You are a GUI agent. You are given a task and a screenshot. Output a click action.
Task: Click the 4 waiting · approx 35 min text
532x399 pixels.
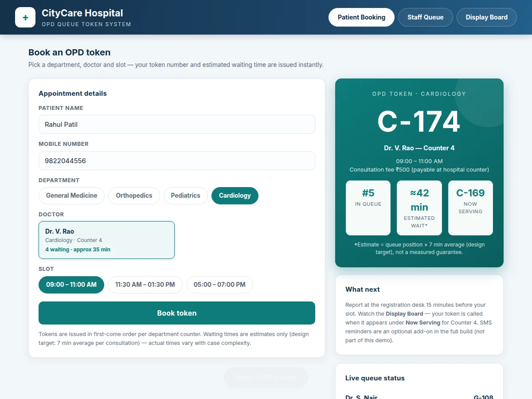coord(78,250)
